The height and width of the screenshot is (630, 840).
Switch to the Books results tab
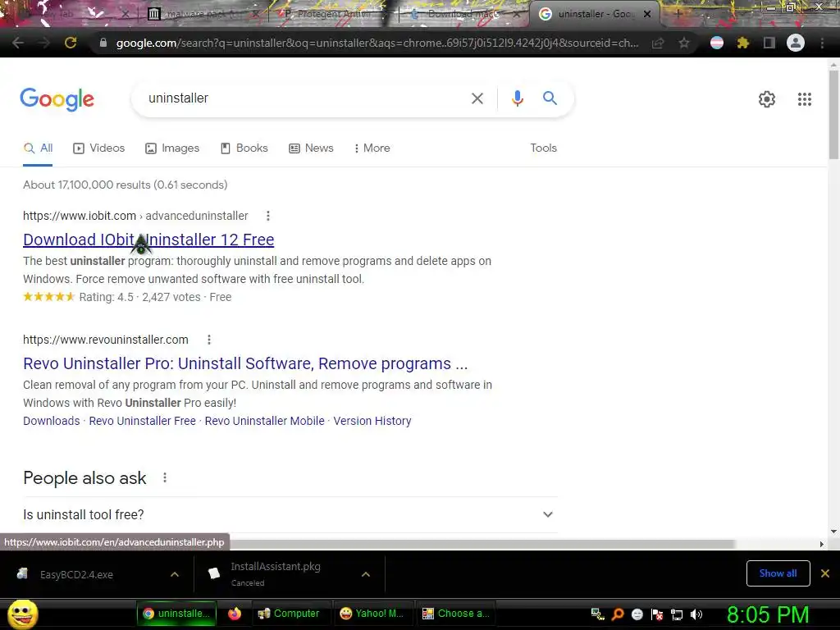[x=244, y=148]
